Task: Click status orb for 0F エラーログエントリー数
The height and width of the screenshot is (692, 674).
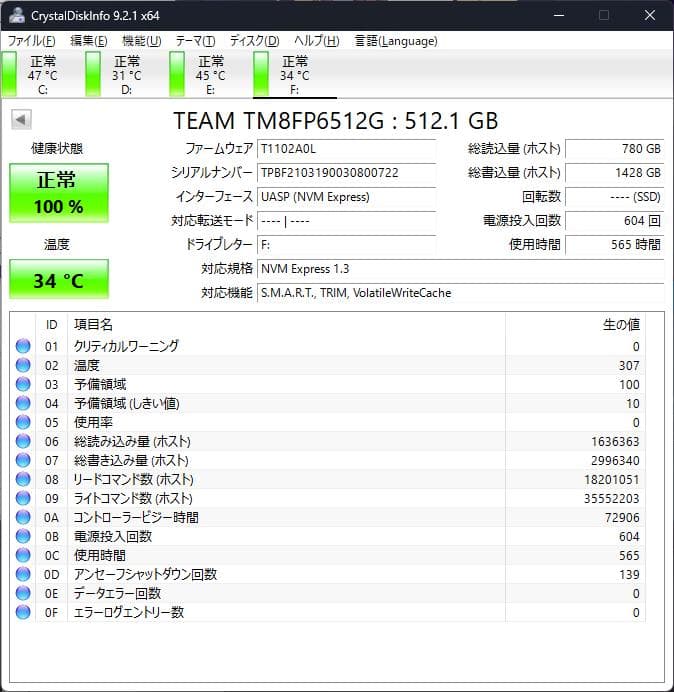Action: 23,612
